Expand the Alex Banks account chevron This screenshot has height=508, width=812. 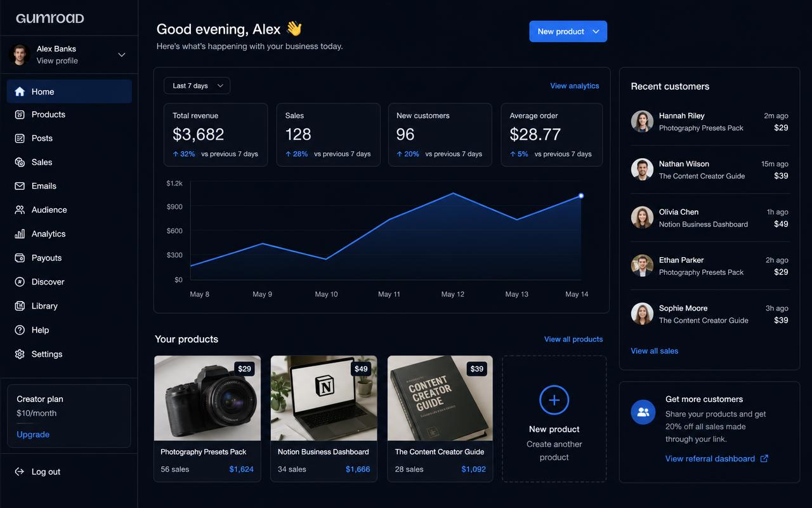point(122,55)
